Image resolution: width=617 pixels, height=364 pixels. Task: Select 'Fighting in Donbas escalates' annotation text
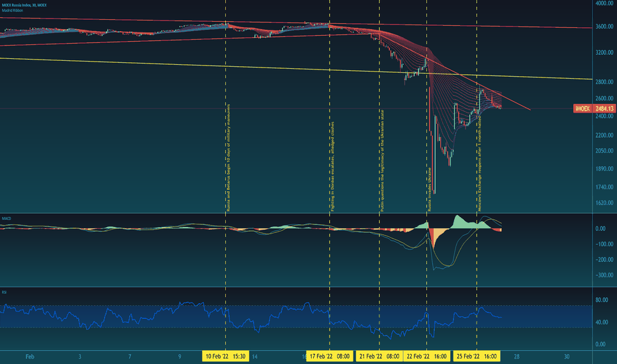pos(332,167)
